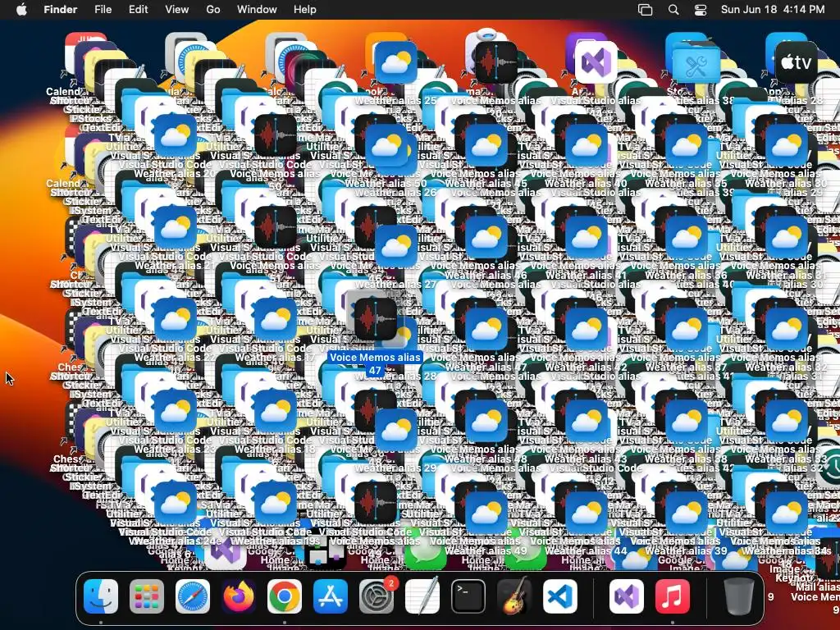840x630 pixels.
Task: Click the 'Voice Memos alias 47' highlighted label
Action: 375,363
